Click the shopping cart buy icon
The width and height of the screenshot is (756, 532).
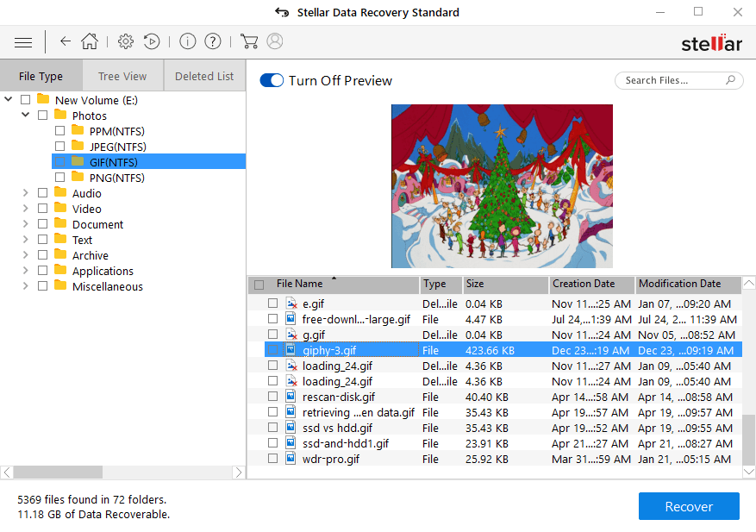pyautogui.click(x=249, y=41)
